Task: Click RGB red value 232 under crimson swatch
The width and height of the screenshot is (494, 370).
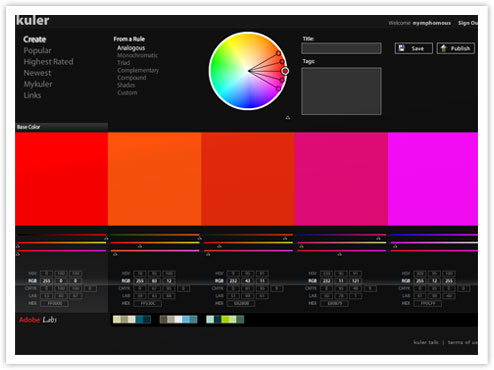Action: (326, 281)
